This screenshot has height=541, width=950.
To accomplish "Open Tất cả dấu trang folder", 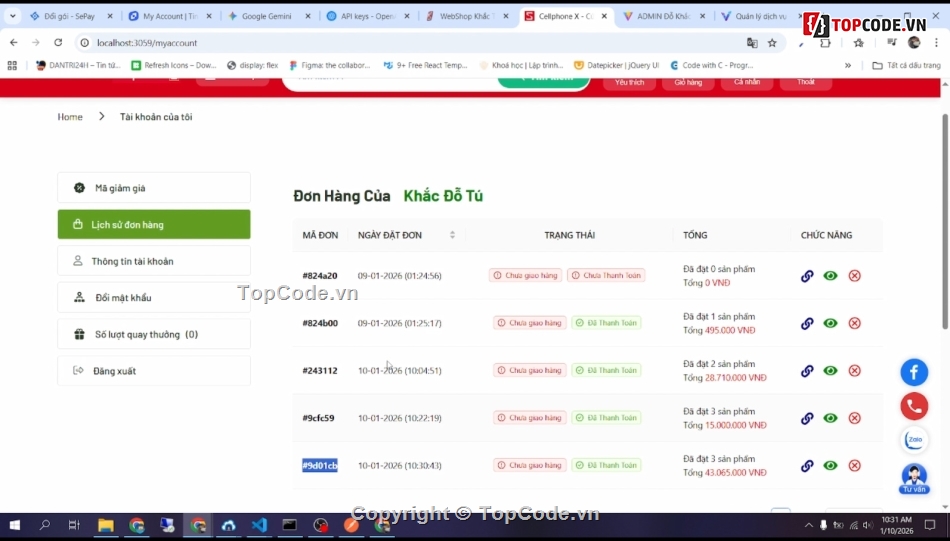I will (906, 65).
